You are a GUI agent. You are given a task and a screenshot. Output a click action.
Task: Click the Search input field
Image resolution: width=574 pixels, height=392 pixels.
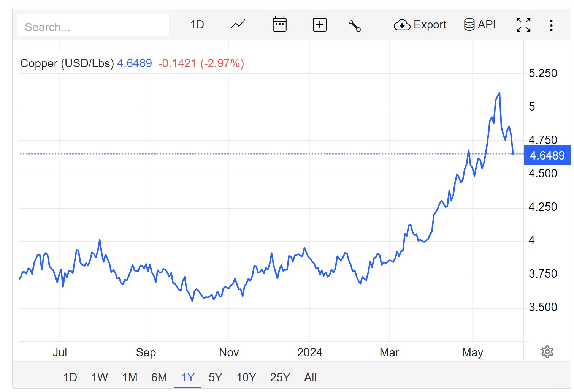click(93, 27)
